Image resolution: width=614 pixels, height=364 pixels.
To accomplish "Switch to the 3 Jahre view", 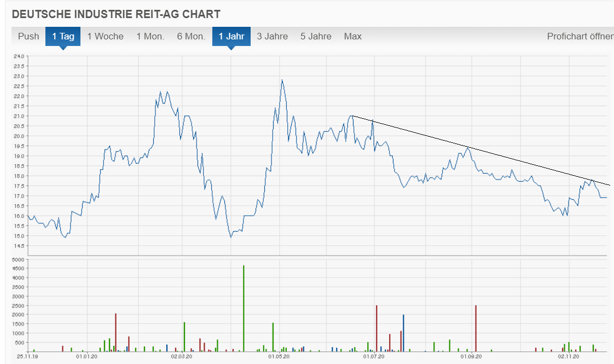I will point(272,37).
